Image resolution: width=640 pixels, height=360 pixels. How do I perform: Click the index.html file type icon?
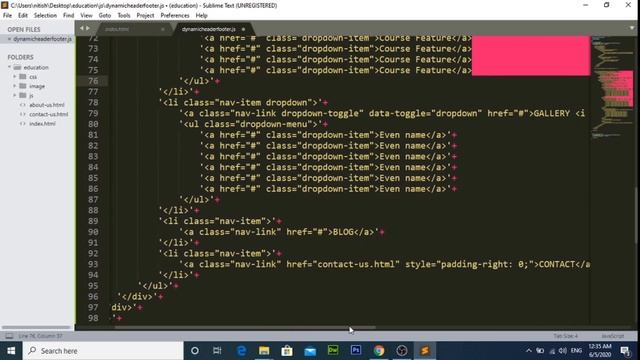(23, 124)
